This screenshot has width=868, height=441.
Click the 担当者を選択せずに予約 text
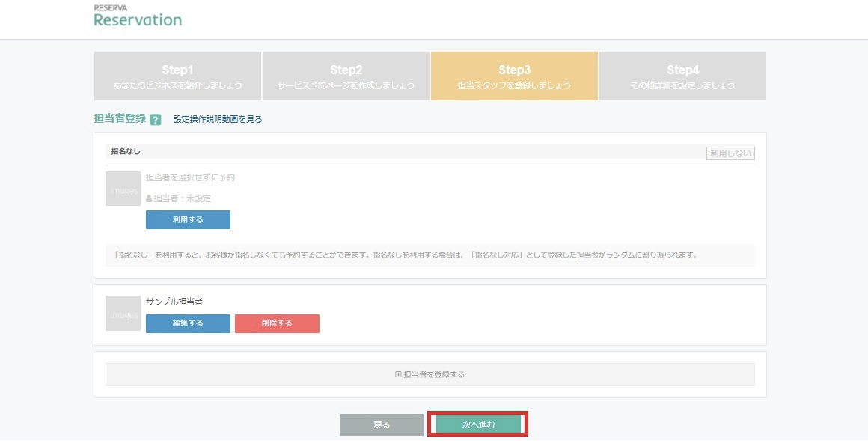click(x=190, y=178)
